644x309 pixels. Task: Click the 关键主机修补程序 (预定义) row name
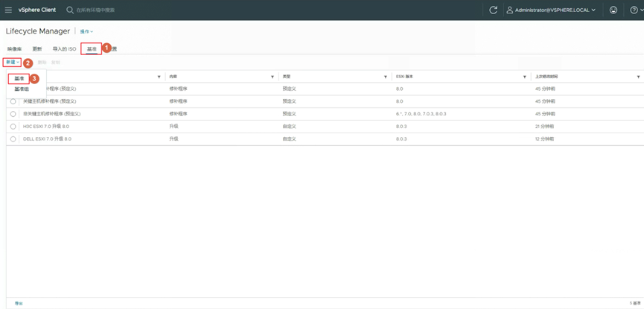(50, 101)
